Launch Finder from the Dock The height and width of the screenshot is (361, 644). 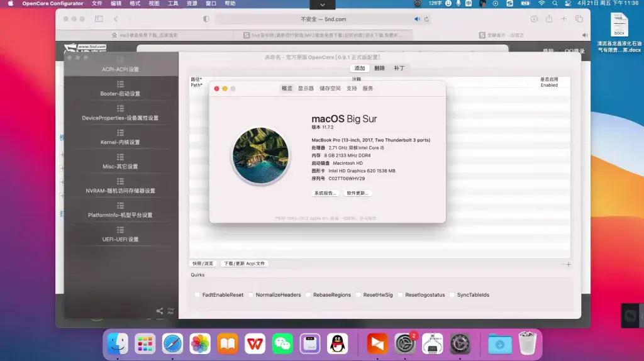[118, 343]
